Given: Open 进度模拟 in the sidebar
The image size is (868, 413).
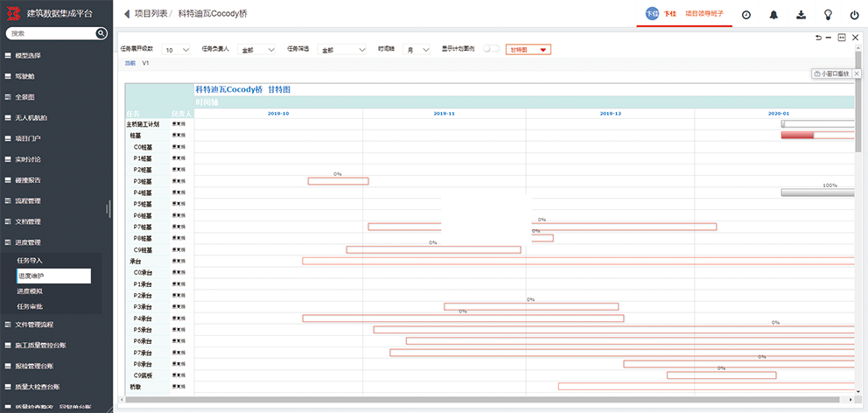Looking at the screenshot, I should point(31,290).
